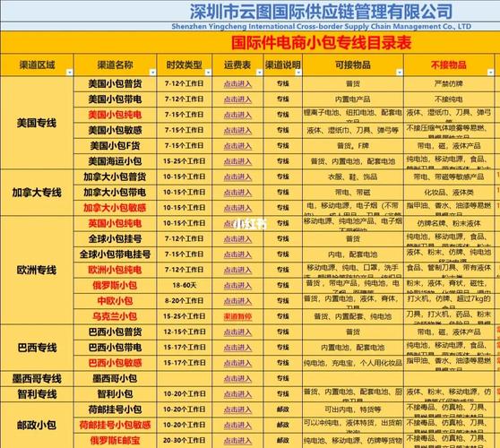The width and height of the screenshot is (500, 448).
Task: Click the 乌克兰小包 channel name cell
Action: tap(115, 316)
